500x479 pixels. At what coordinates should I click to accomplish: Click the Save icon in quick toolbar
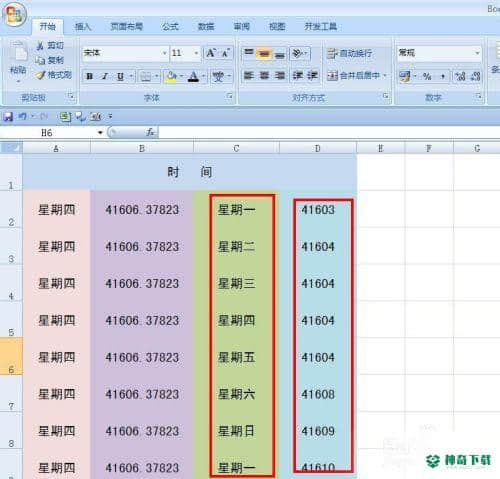pyautogui.click(x=8, y=117)
